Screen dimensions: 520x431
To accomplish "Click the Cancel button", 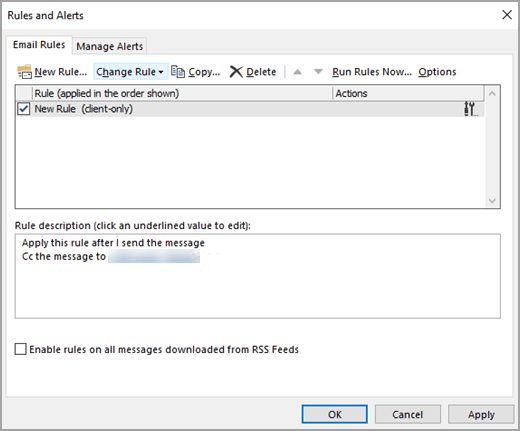I will (x=408, y=414).
